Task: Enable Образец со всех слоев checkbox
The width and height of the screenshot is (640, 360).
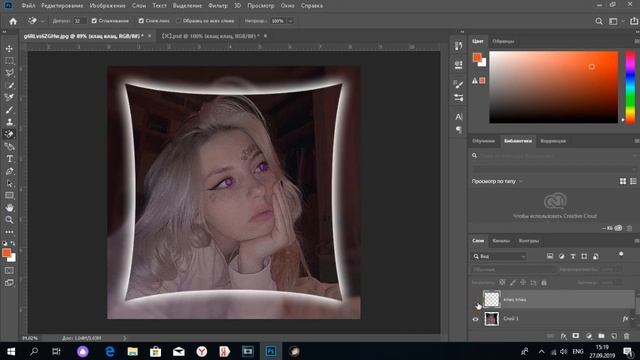Action: (x=178, y=21)
